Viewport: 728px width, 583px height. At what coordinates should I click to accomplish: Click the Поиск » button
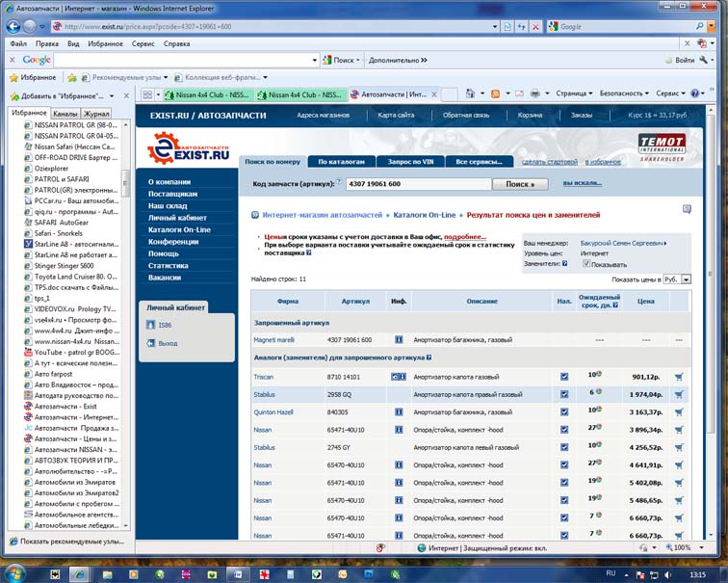click(520, 184)
